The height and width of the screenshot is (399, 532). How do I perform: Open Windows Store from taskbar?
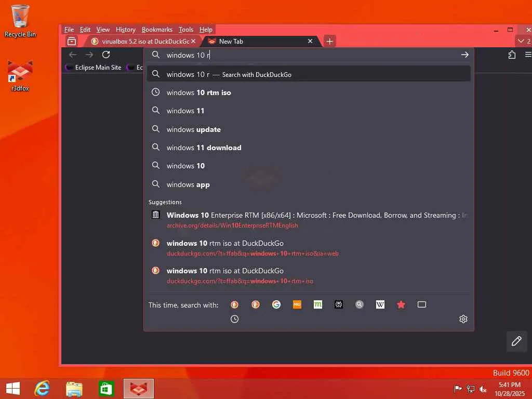(x=106, y=389)
